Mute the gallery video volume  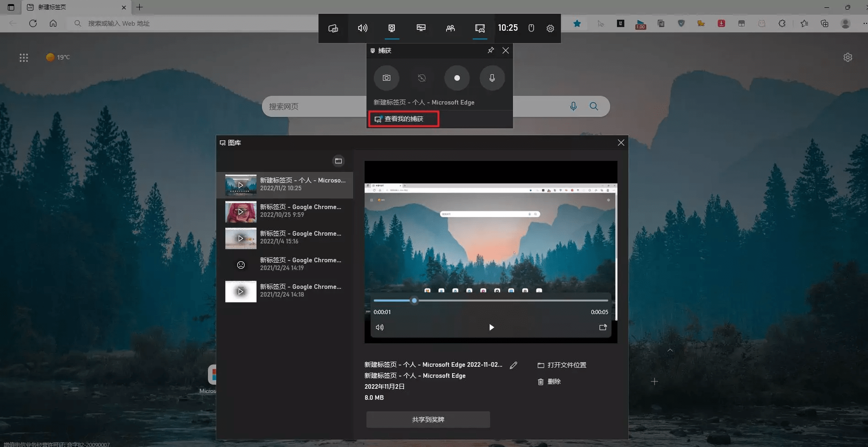380,327
